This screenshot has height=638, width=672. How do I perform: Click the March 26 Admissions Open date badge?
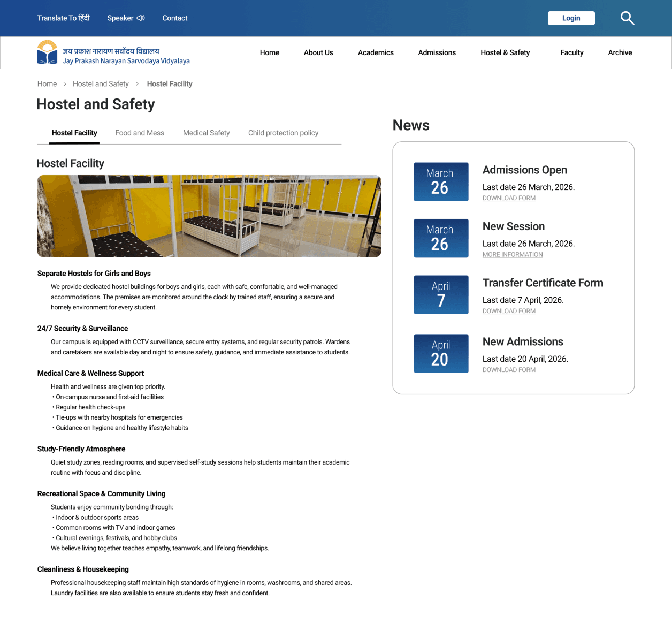tap(441, 182)
